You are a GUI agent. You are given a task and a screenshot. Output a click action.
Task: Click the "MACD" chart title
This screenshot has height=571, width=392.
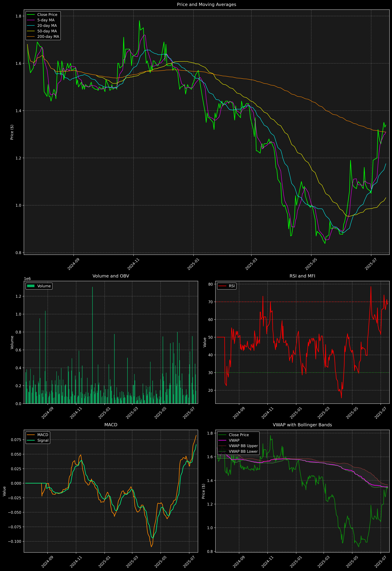click(x=111, y=425)
